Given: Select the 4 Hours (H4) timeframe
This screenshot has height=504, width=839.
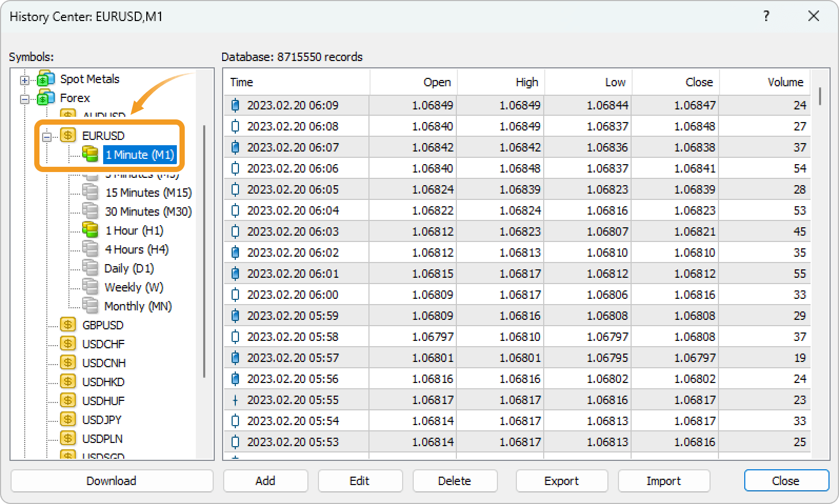Looking at the screenshot, I should 137,249.
